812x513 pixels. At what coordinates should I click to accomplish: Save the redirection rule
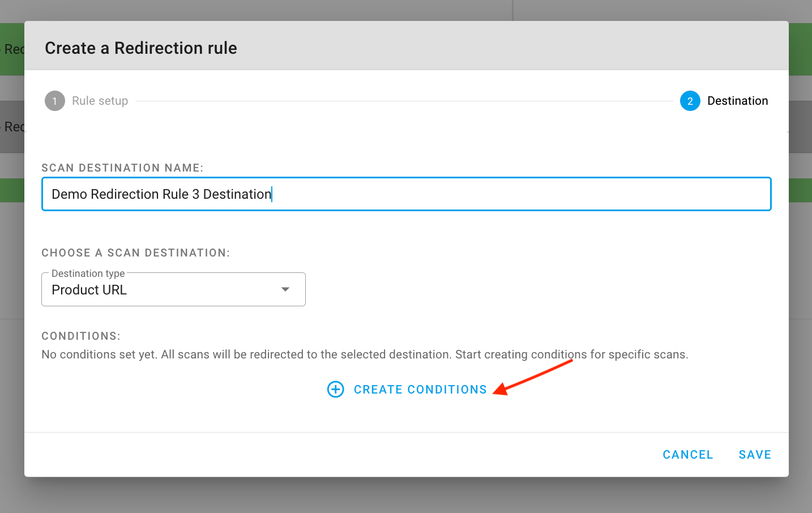755,455
